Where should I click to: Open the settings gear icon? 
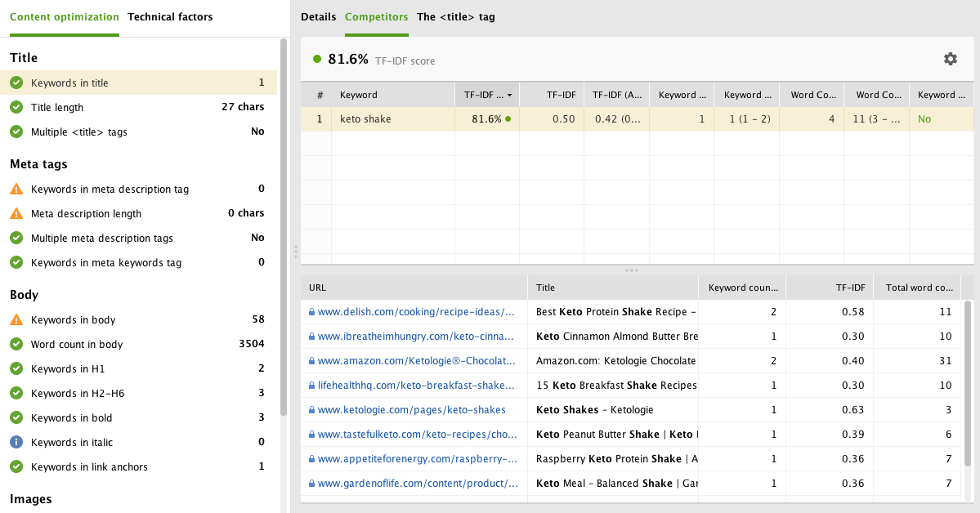[x=950, y=59]
